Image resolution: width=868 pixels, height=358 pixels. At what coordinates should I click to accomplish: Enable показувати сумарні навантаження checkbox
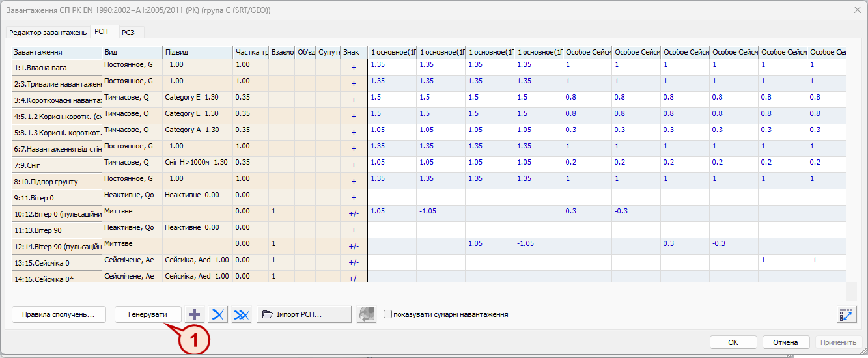pyautogui.click(x=388, y=314)
